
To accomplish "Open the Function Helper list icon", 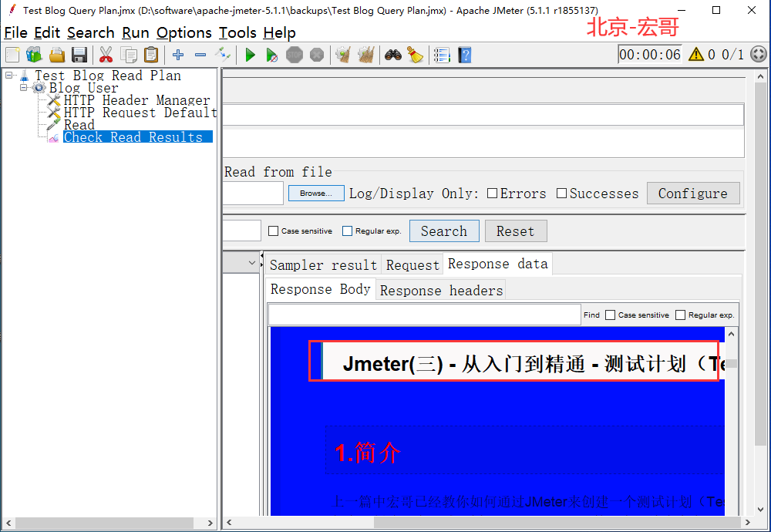I will [442, 55].
